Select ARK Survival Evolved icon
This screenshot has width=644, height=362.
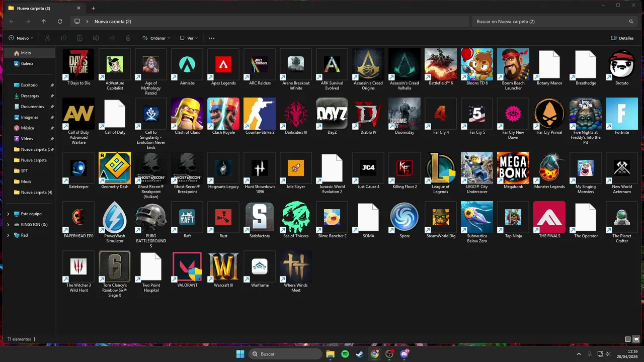click(x=332, y=64)
